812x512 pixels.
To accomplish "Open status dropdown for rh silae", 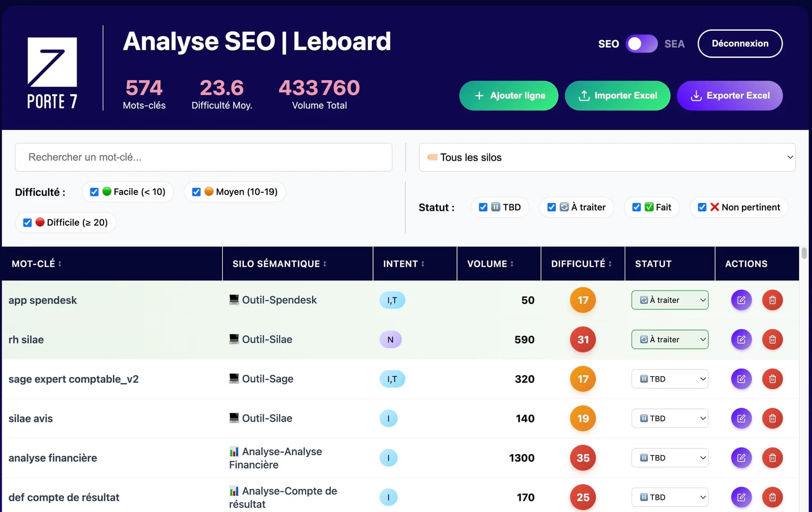I will 670,340.
